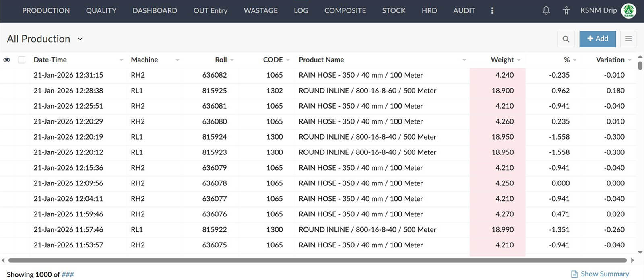Click roll number 636077
Image resolution: width=644 pixels, height=280 pixels.
coord(215,199)
